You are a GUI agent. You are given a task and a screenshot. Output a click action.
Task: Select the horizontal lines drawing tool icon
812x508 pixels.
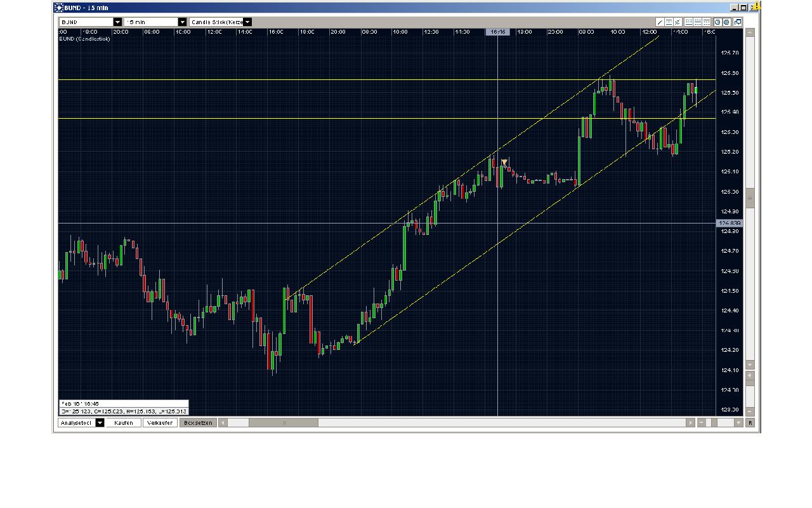669,22
